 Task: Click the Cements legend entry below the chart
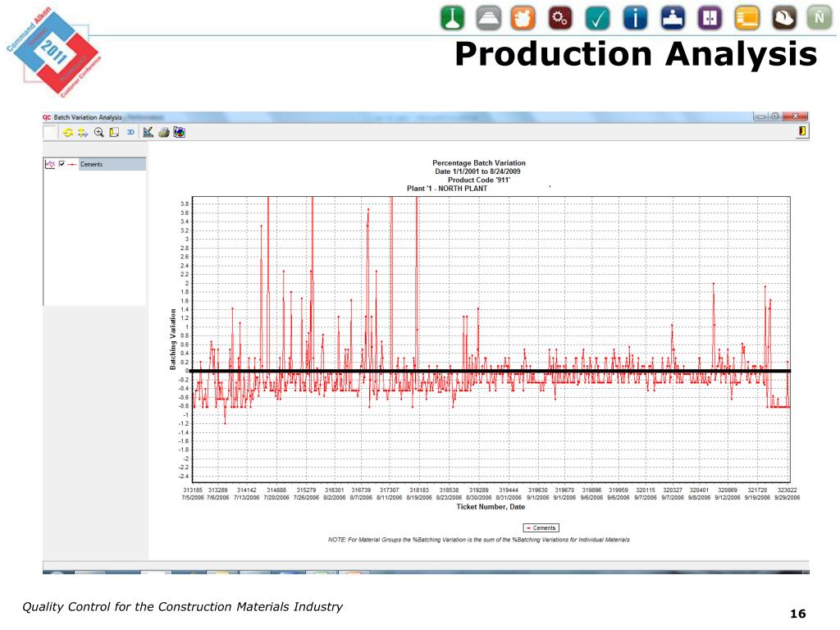point(540,527)
